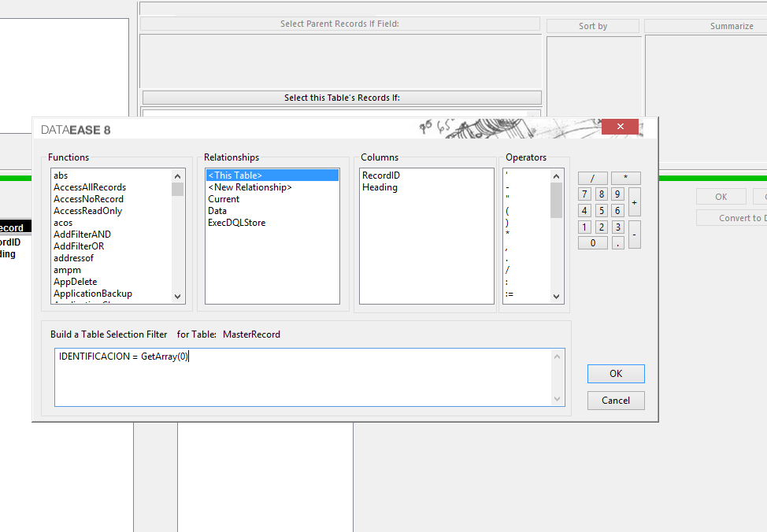This screenshot has height=532, width=767.
Task: Select the ExecDQLStore relationship
Action: click(237, 223)
